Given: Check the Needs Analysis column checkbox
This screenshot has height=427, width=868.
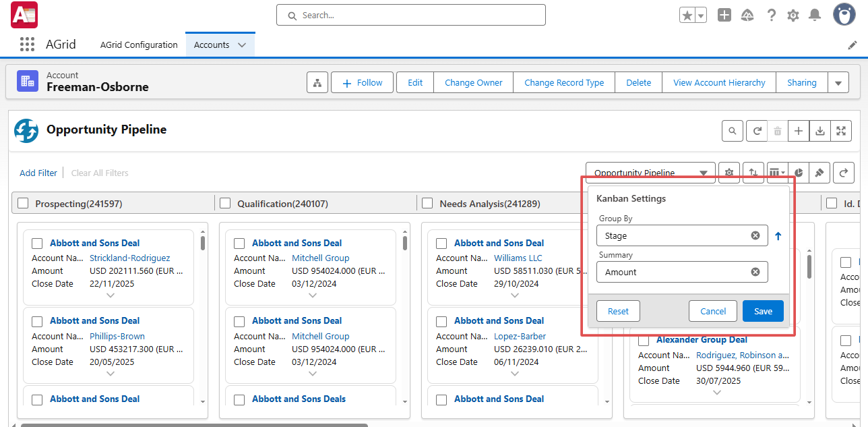Looking at the screenshot, I should click(427, 203).
